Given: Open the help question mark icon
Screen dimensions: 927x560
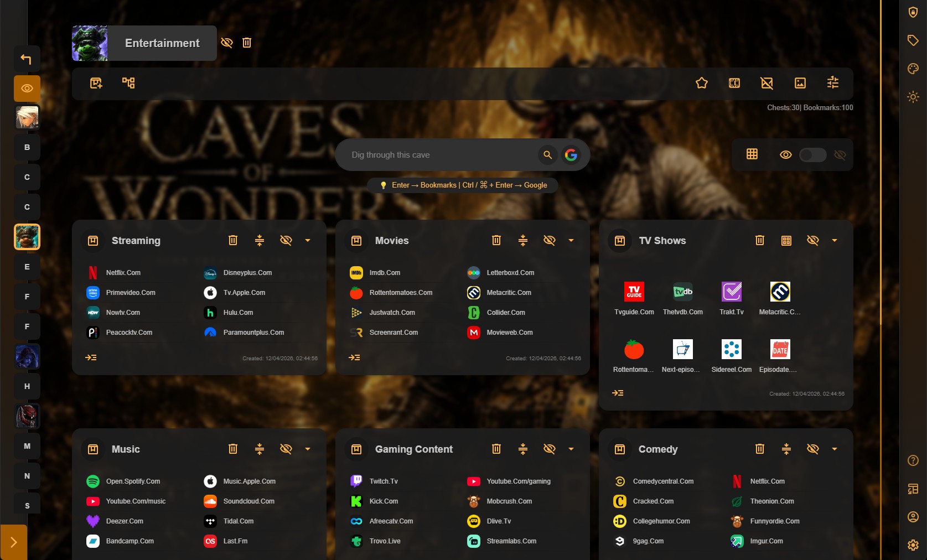Looking at the screenshot, I should 913,460.
